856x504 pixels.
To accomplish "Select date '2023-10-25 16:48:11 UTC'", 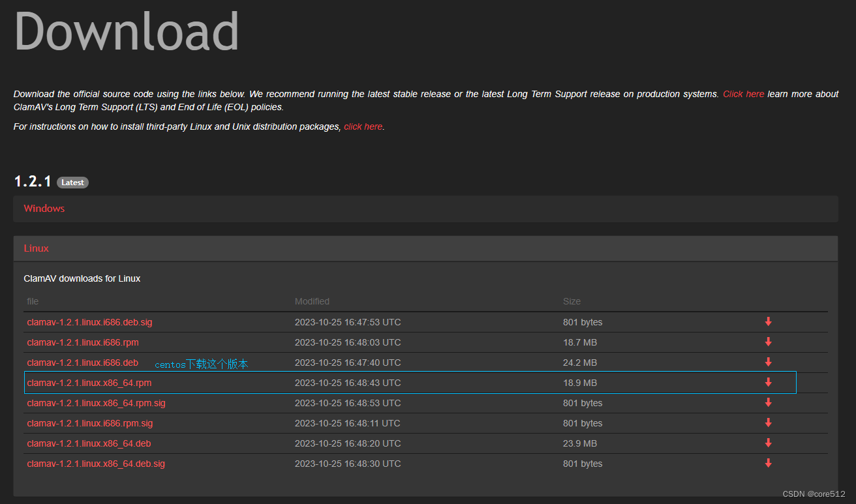I will pyautogui.click(x=348, y=423).
